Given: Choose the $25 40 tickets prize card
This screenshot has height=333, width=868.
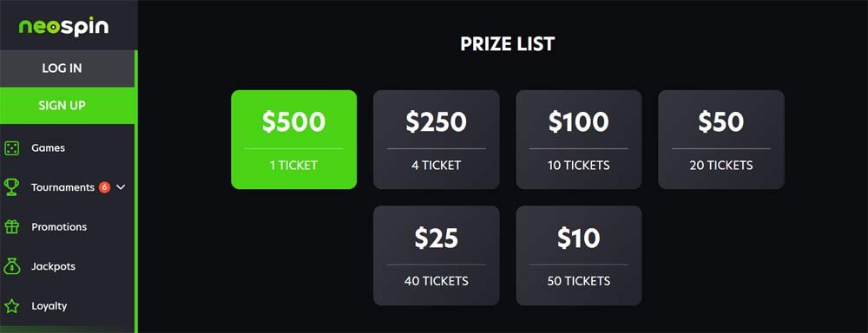Looking at the screenshot, I should (x=437, y=256).
